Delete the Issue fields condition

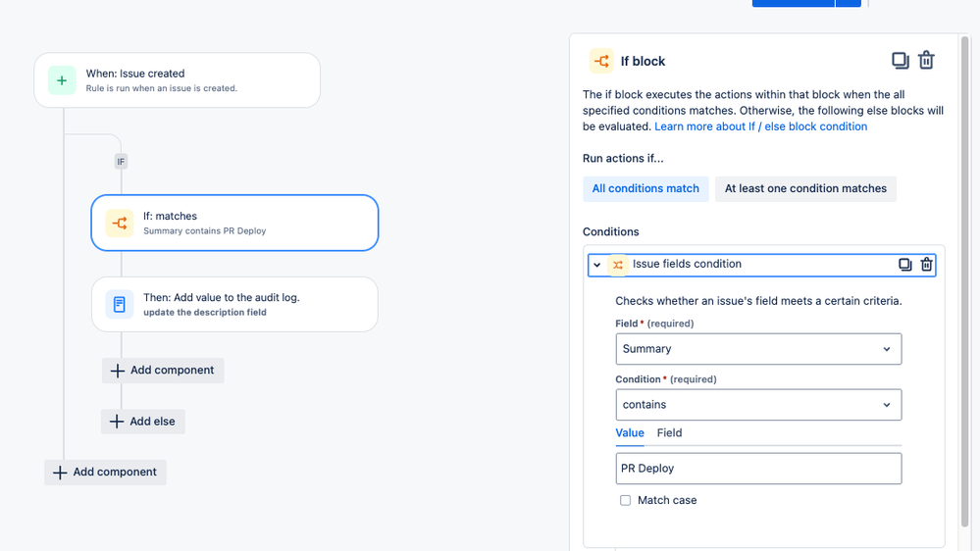[926, 265]
